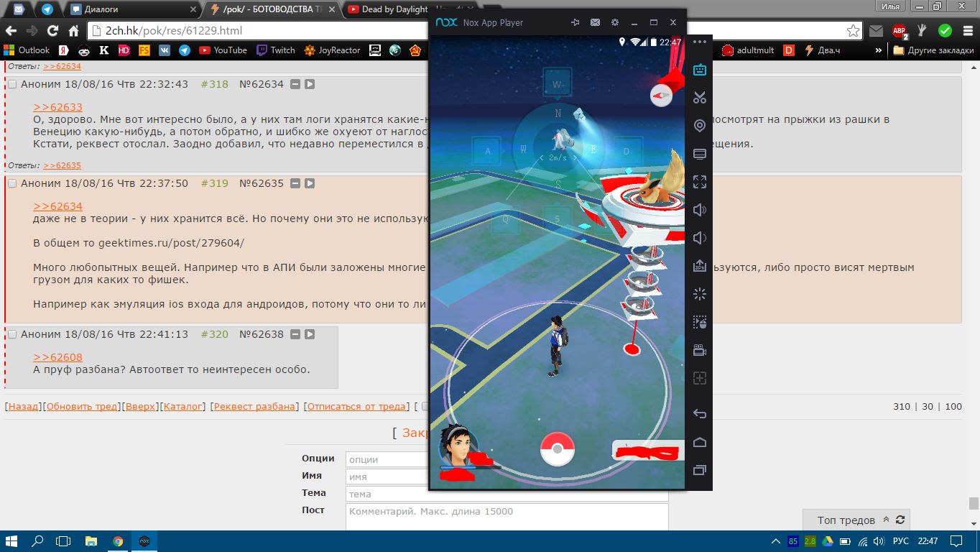Show hidden system tray icons

coord(775,540)
